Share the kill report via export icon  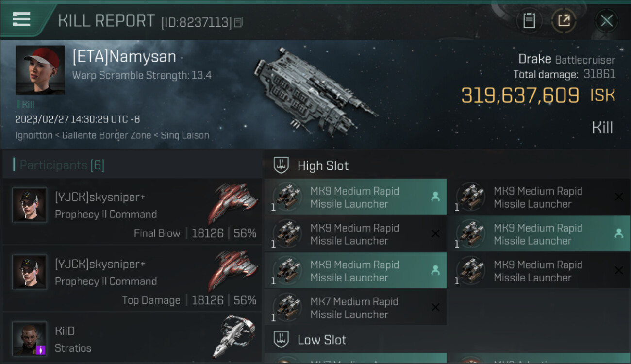(564, 20)
